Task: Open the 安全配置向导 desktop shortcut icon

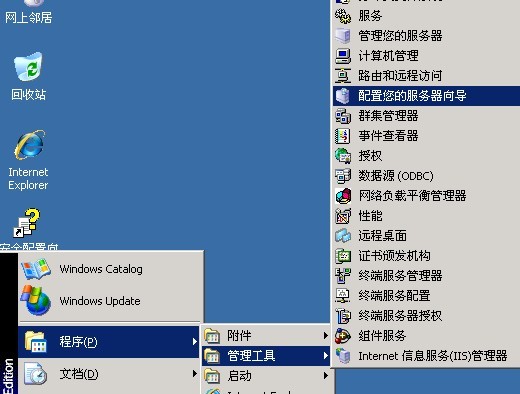Action: coord(27,223)
